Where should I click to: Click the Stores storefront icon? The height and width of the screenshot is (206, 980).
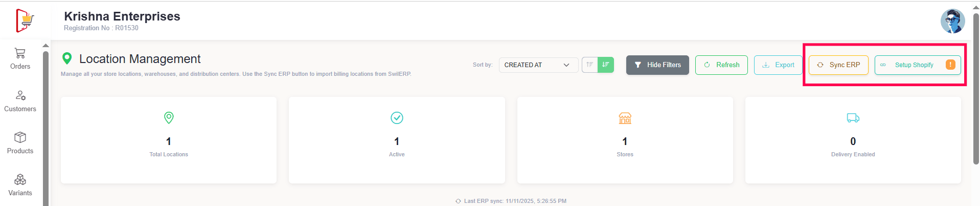[x=625, y=118]
